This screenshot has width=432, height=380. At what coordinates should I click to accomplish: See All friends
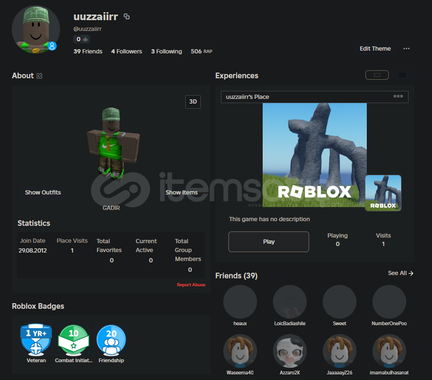tap(400, 273)
